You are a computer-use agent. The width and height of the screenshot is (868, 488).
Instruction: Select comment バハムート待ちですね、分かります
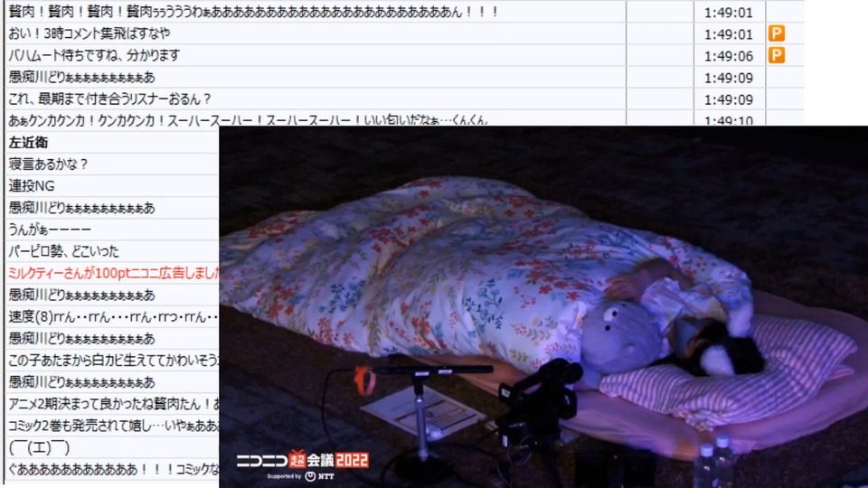(94, 55)
